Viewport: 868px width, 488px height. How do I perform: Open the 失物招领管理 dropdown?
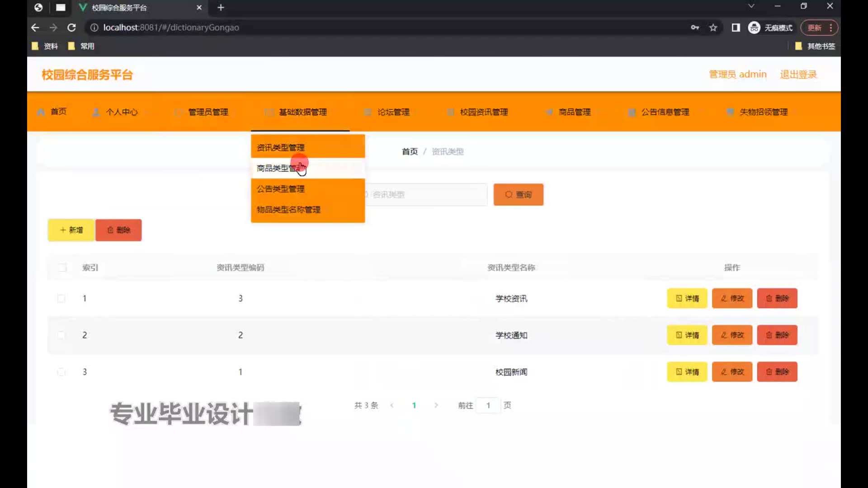coord(763,112)
